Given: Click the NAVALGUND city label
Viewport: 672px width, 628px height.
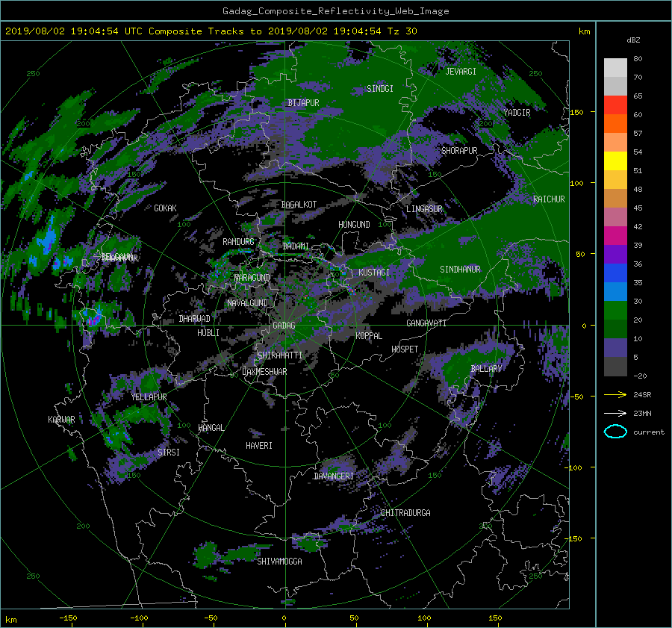Looking at the screenshot, I should (247, 303).
